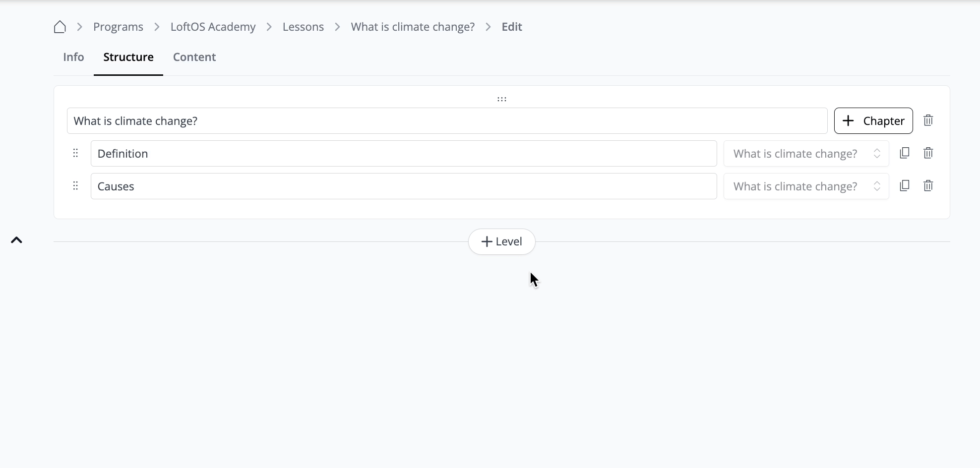This screenshot has width=980, height=468.
Task: Add a new Chapter
Action: (x=873, y=121)
